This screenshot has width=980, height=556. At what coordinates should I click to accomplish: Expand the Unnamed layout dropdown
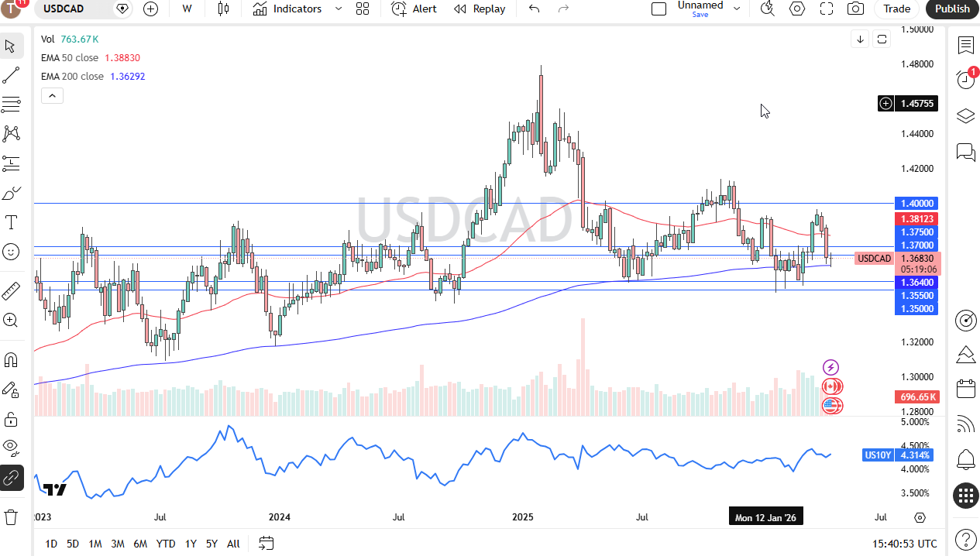[x=735, y=9]
